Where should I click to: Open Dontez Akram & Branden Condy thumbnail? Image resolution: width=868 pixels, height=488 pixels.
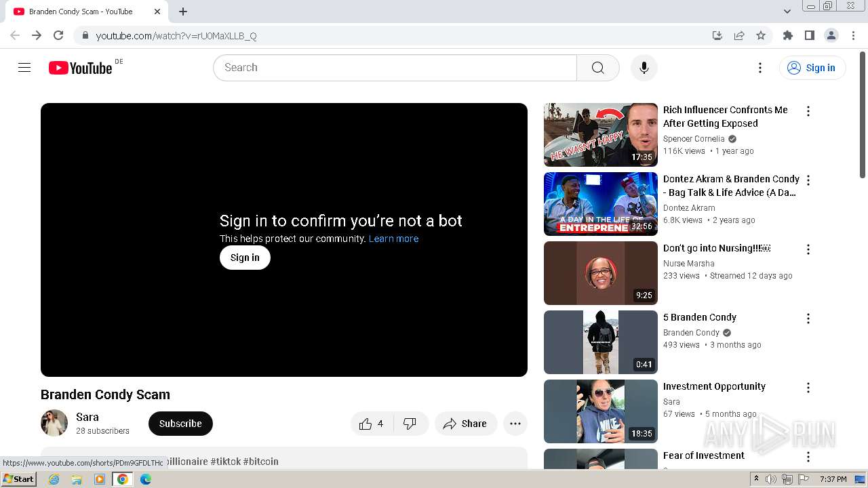[x=601, y=204]
